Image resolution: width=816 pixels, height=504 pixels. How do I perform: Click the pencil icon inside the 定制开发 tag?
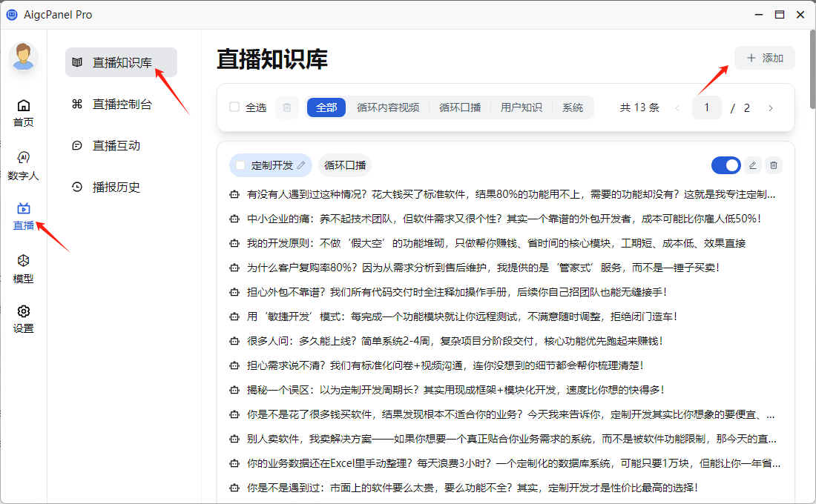click(301, 165)
